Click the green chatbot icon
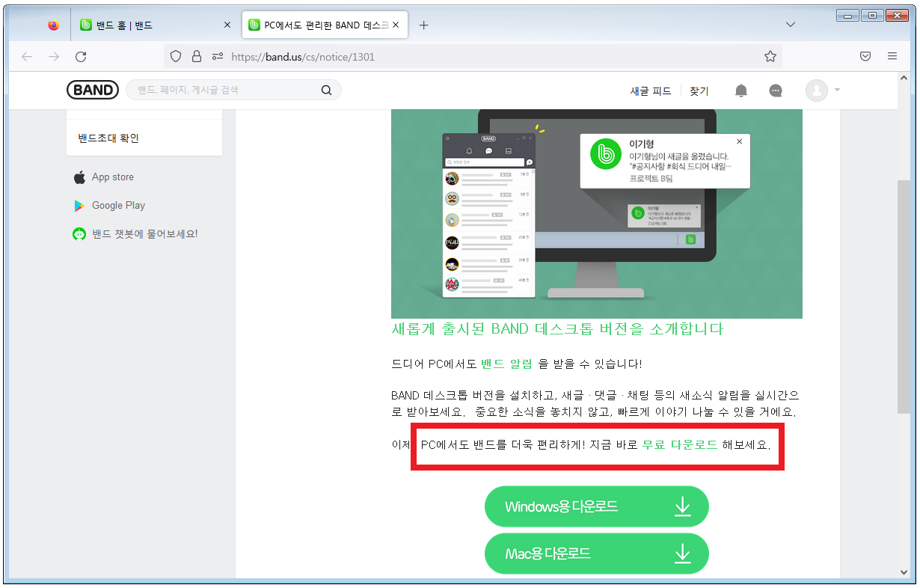 [79, 234]
